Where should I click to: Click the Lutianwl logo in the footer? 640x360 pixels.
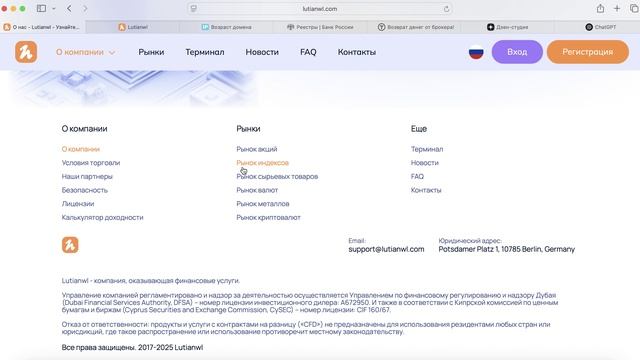click(x=70, y=245)
